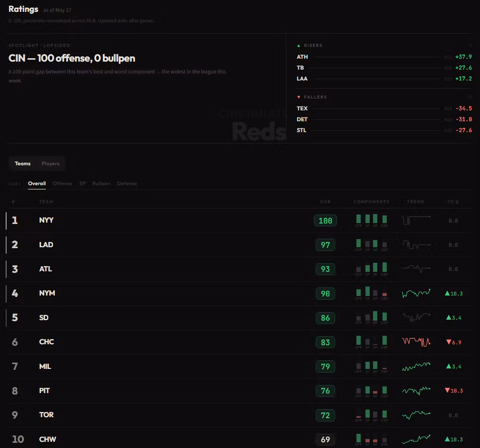This screenshot has height=448, width=480.
Task: Click ATL component bars chart
Action: pos(371,269)
